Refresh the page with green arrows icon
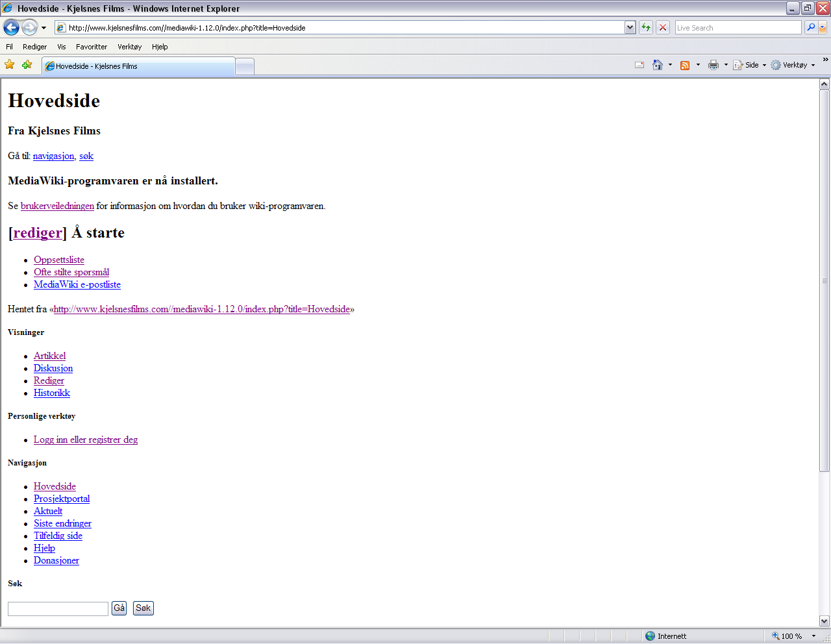 pos(646,27)
